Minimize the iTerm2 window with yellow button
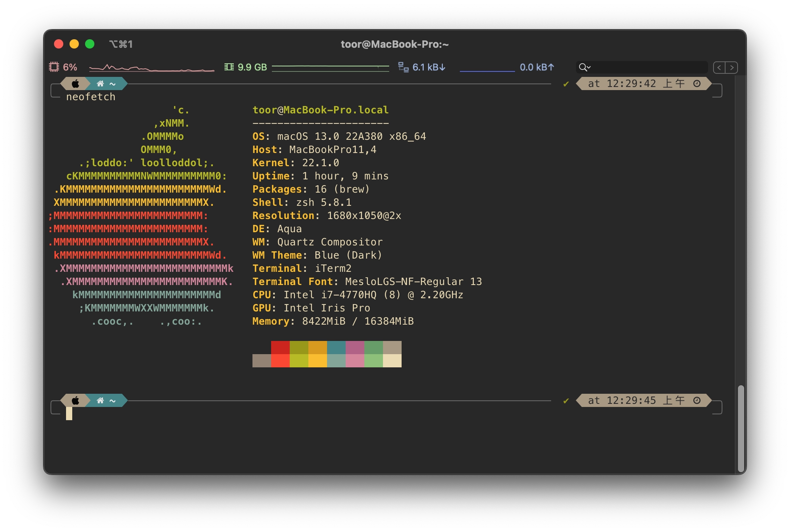This screenshot has height=532, width=790. point(74,44)
